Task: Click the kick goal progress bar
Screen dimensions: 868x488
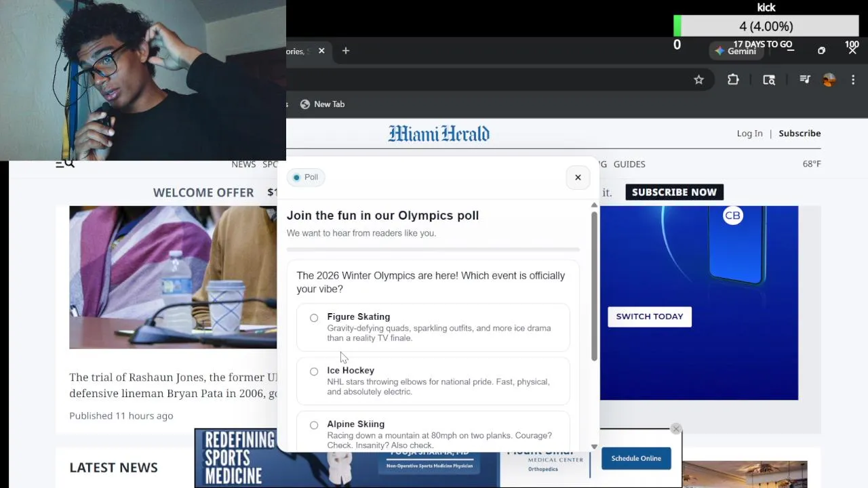Action: [x=766, y=26]
